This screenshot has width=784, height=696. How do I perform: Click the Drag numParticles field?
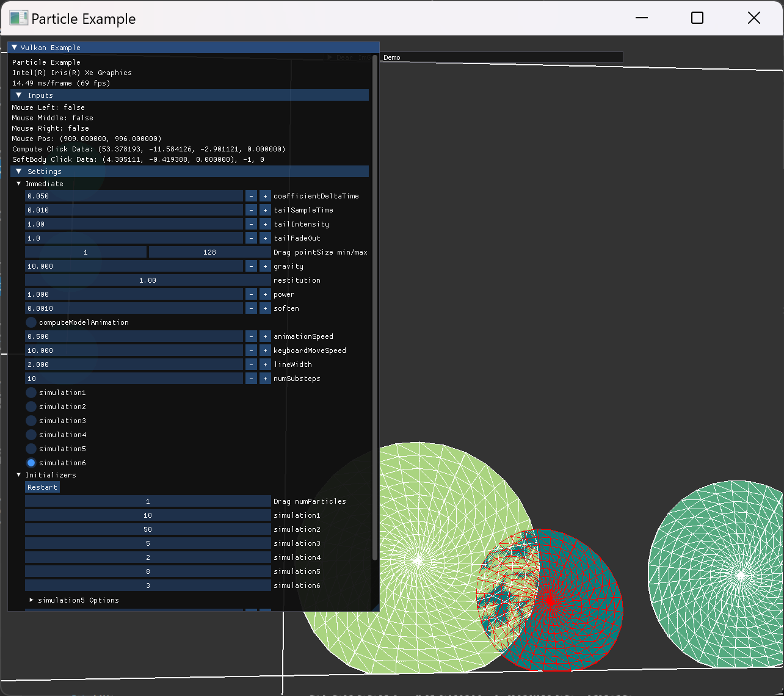click(148, 501)
